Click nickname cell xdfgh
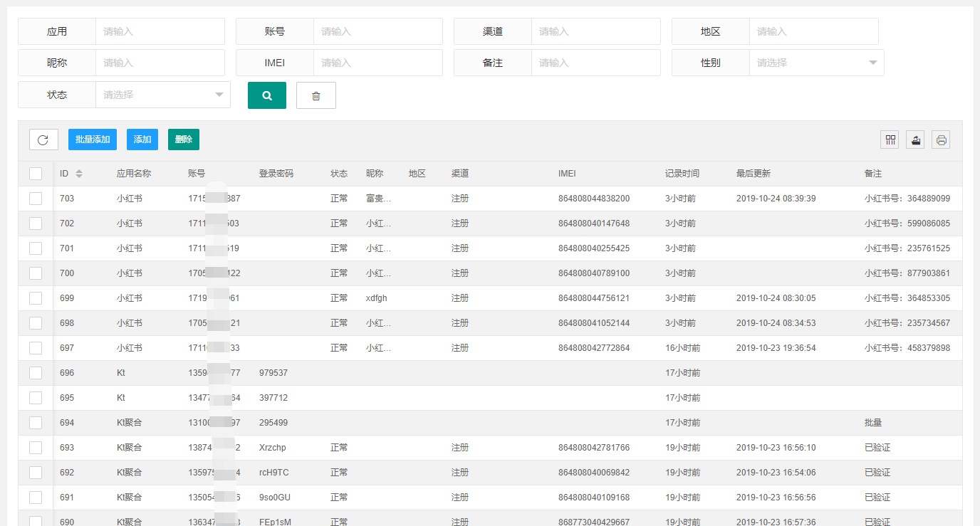The width and height of the screenshot is (980, 526). click(377, 298)
